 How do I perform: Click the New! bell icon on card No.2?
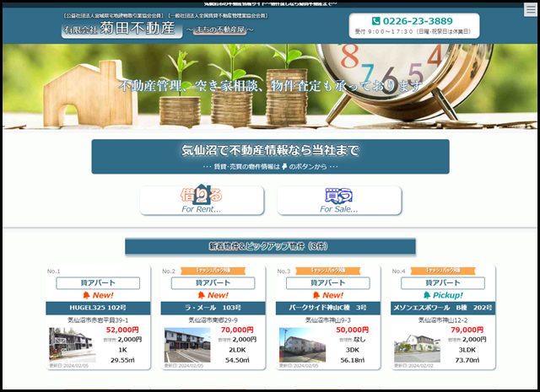point(202,295)
